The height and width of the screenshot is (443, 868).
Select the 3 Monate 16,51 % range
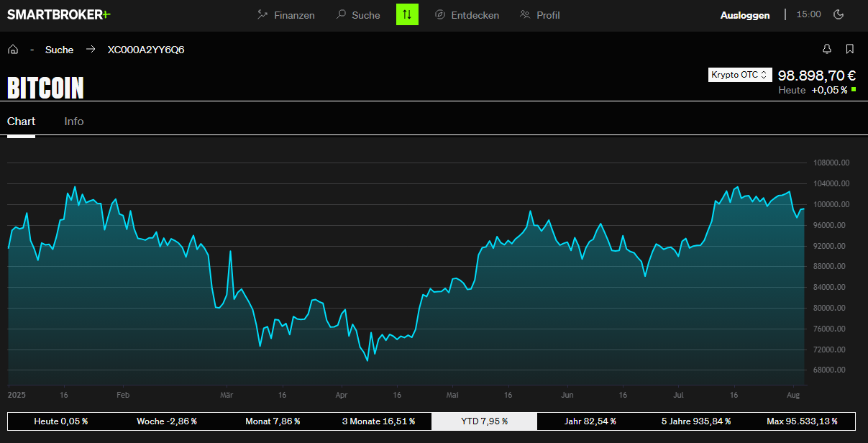pyautogui.click(x=378, y=421)
